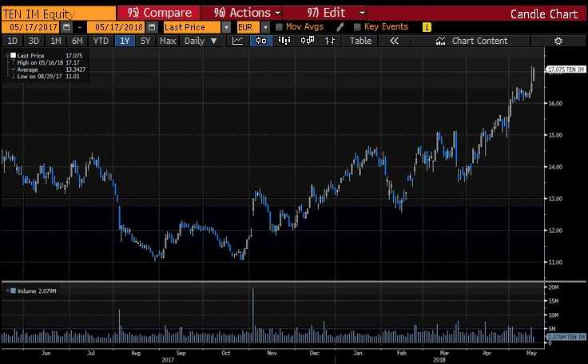The image size is (588, 364).
Task: Select the 1D range tab
Action: point(12,41)
